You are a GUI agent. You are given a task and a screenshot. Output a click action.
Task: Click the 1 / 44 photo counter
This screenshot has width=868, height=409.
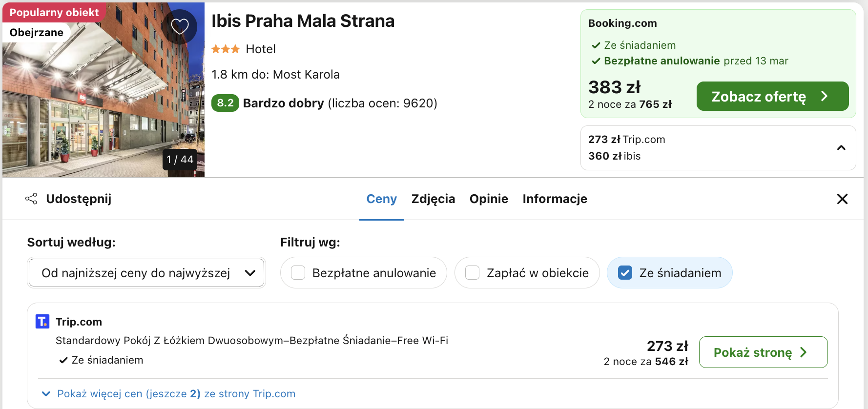180,160
